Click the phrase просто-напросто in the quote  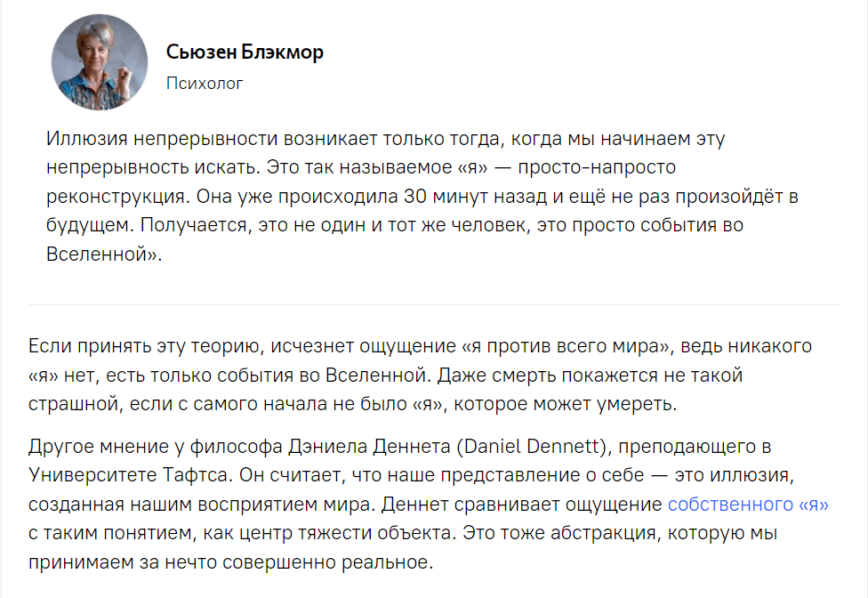(x=597, y=167)
